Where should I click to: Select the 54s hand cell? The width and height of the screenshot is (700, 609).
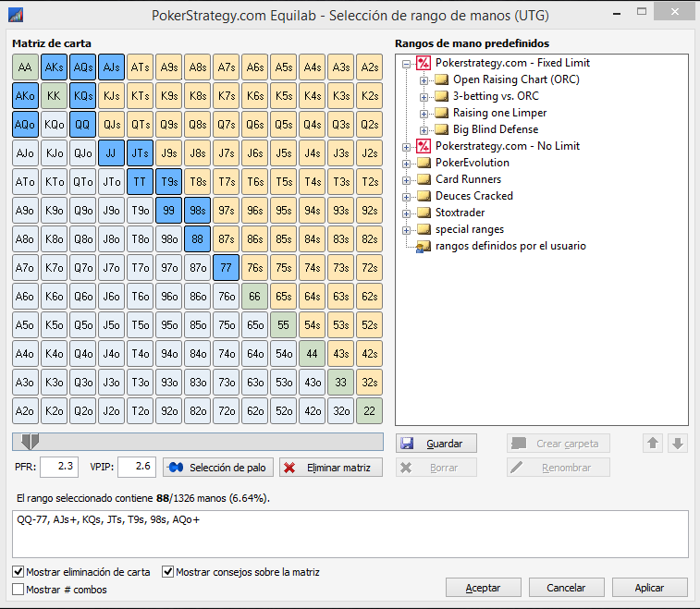[312, 324]
